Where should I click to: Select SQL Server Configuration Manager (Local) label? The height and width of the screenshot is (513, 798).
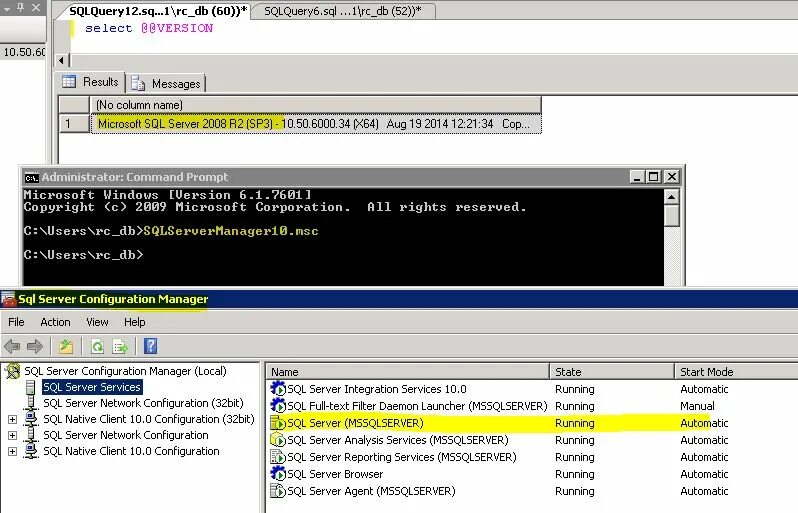[125, 371]
